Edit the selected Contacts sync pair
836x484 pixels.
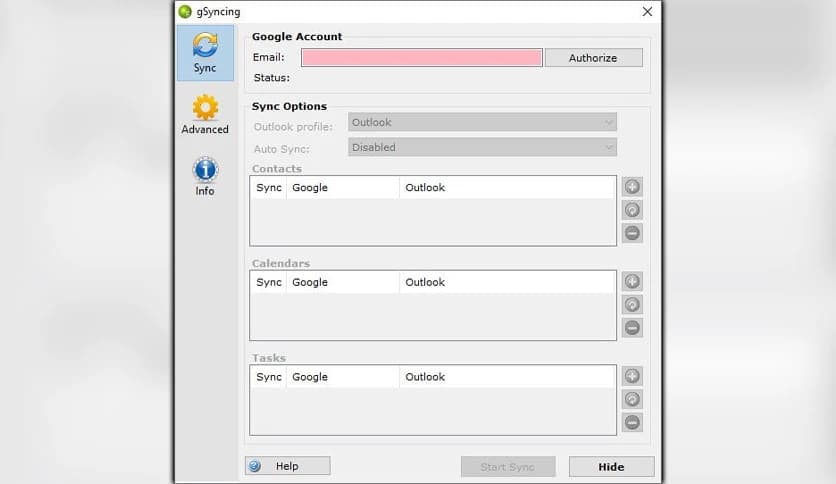[x=632, y=210]
